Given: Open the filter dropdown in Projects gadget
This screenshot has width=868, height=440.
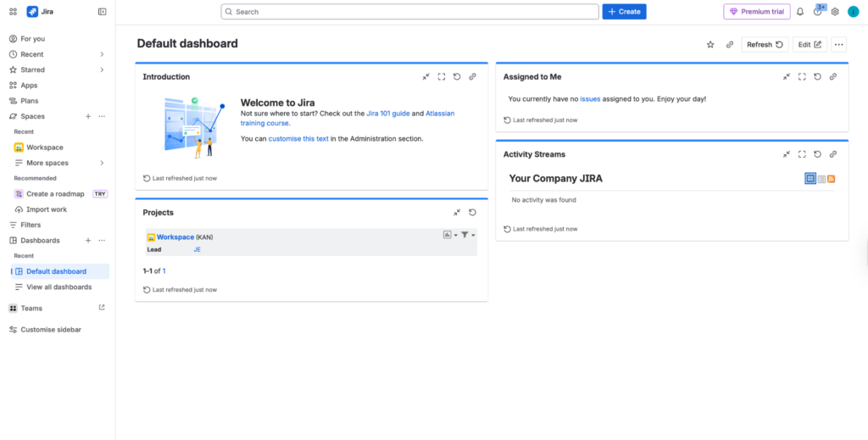Looking at the screenshot, I should (468, 235).
